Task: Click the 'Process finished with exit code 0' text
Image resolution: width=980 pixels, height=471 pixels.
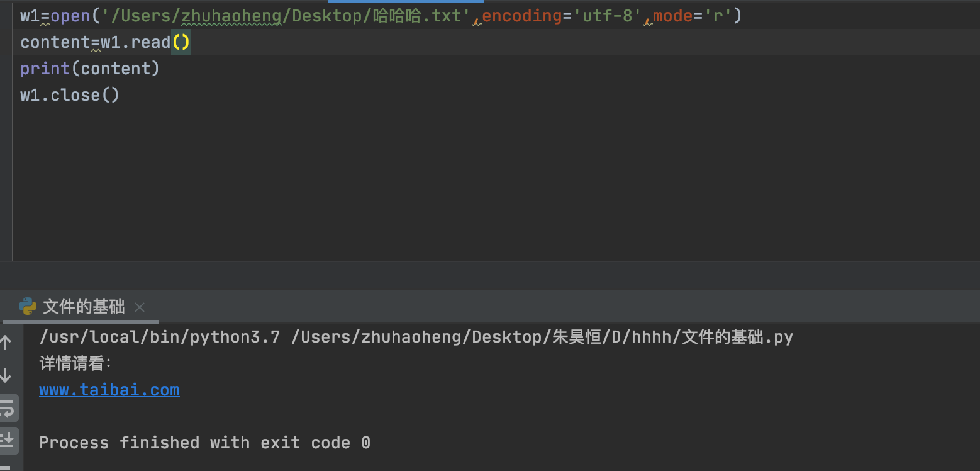Action: pos(204,443)
